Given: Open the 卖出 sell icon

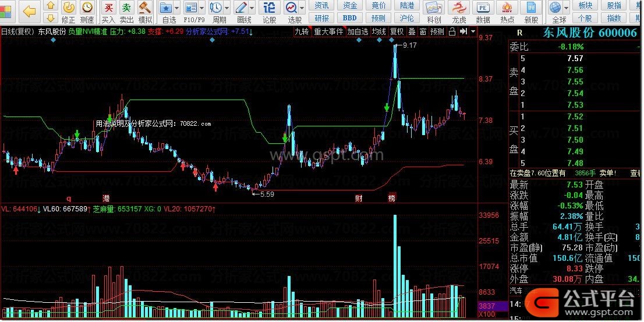Looking at the screenshot, I should (126, 12).
